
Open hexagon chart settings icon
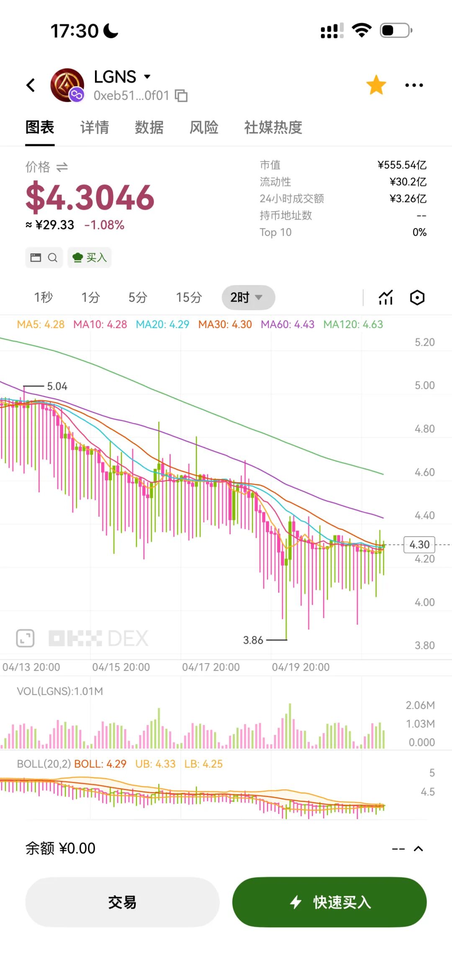(x=417, y=298)
